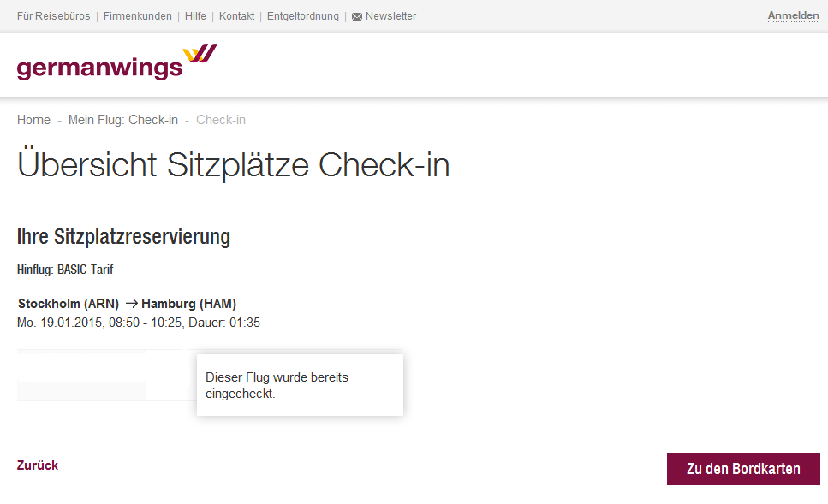The width and height of the screenshot is (828, 504).
Task: Click the arrow between Stockholm and Hamburg
Action: pos(131,303)
